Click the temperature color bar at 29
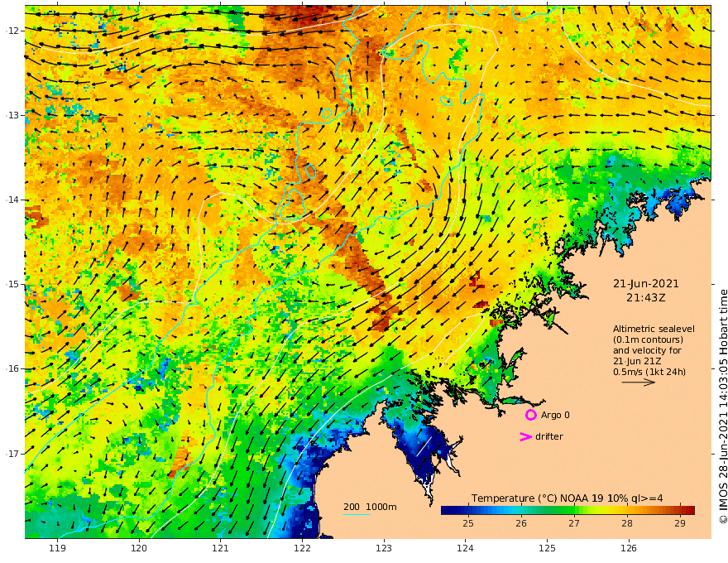Image resolution: width=728 pixels, height=563 pixels. pos(680,510)
